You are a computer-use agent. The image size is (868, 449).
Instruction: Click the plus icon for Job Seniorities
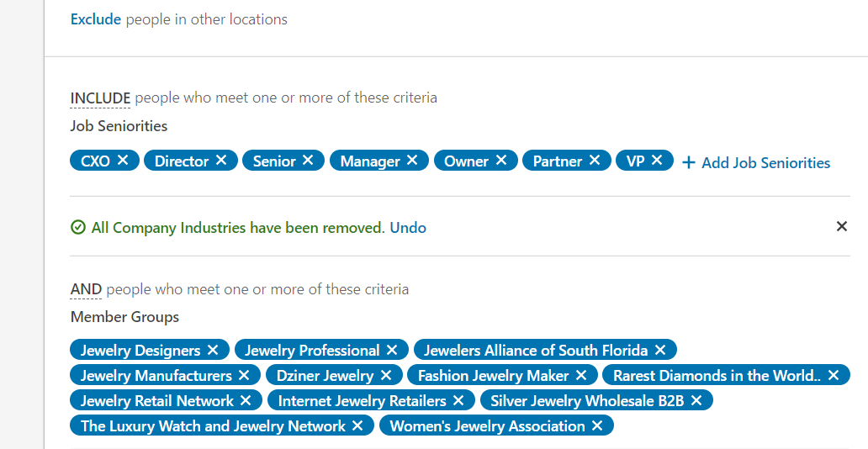[688, 162]
